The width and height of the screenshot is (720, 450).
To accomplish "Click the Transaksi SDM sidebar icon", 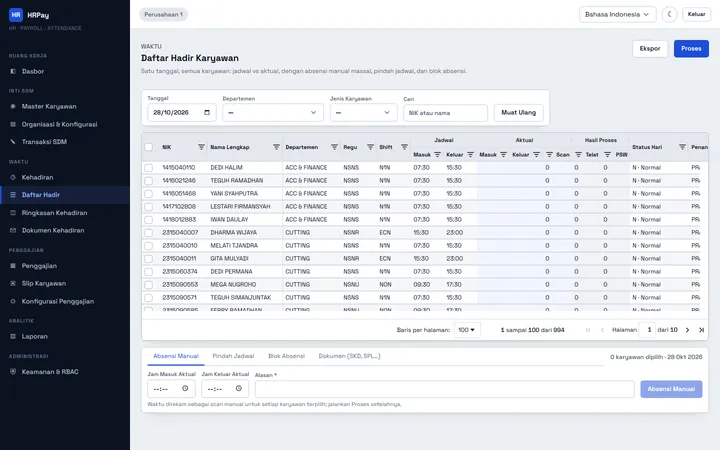I will click(x=13, y=142).
